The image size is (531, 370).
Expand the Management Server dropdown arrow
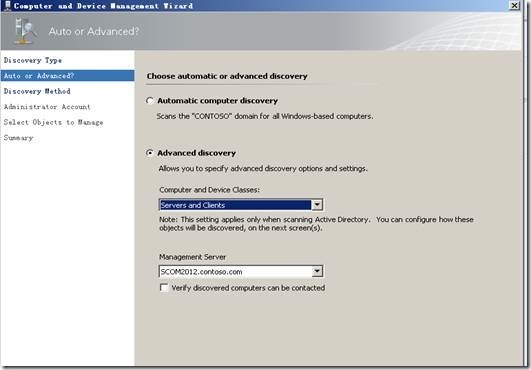point(317,271)
